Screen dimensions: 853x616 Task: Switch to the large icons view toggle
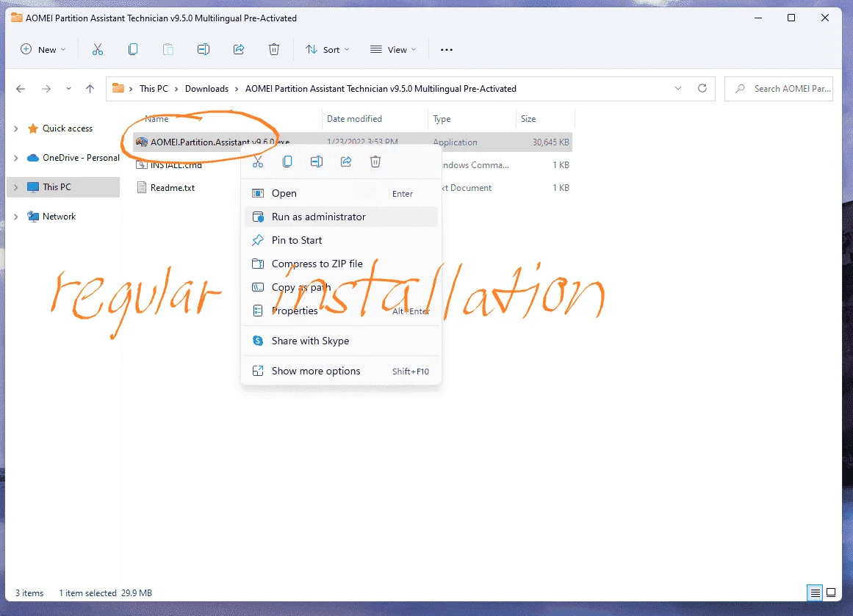coord(831,593)
